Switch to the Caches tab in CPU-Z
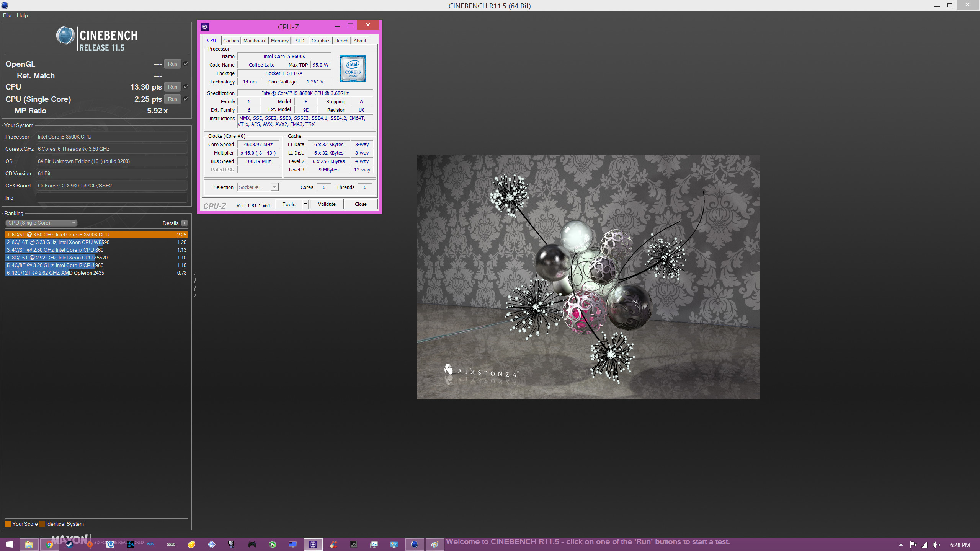The width and height of the screenshot is (980, 551). click(231, 41)
